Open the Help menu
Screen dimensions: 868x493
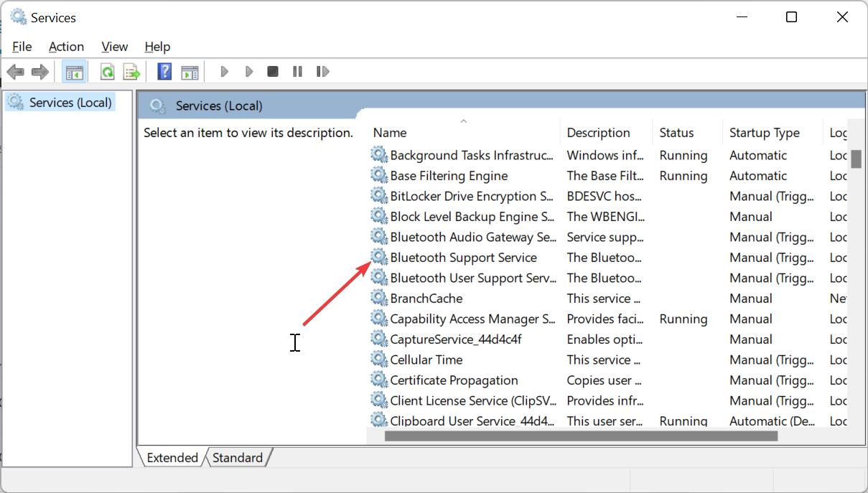157,47
